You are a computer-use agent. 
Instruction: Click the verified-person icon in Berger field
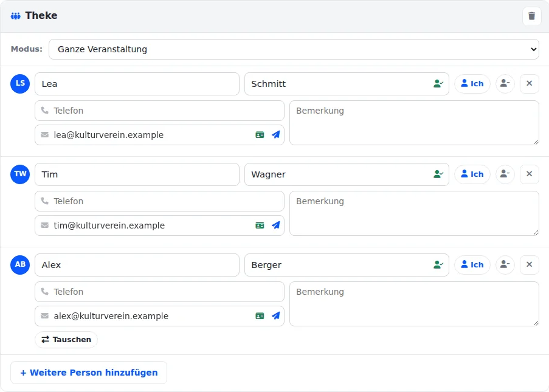[x=438, y=265]
